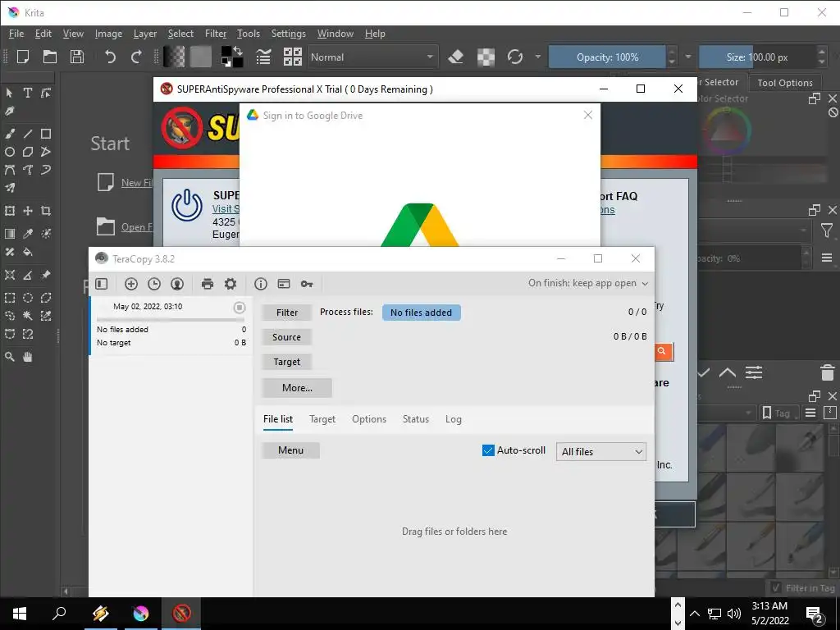Choose the Elliptical Selection tool

pos(27,298)
